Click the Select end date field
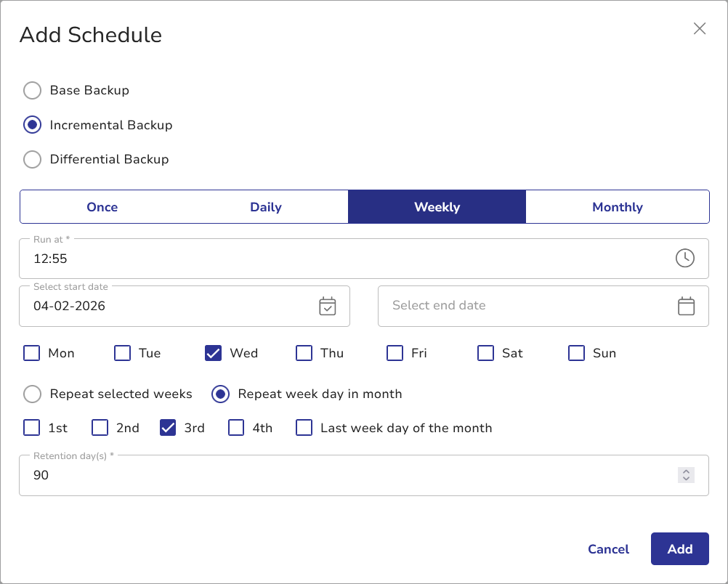 [x=523, y=306]
